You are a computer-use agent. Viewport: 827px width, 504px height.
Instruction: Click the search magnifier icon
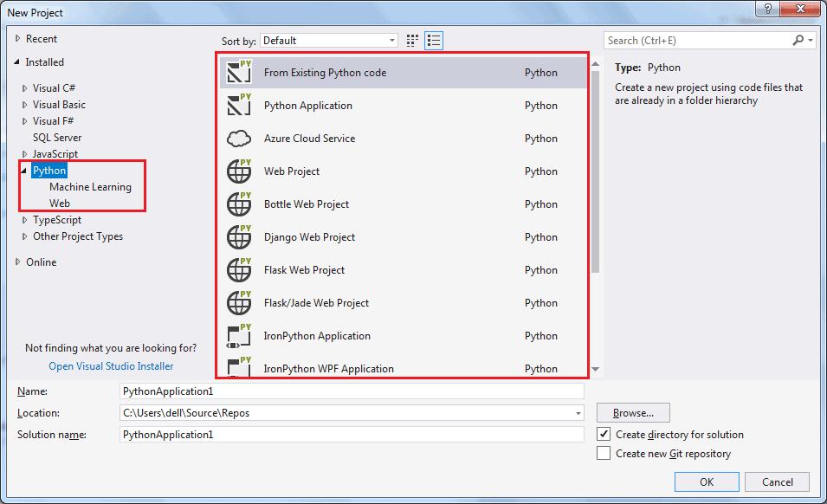[798, 40]
